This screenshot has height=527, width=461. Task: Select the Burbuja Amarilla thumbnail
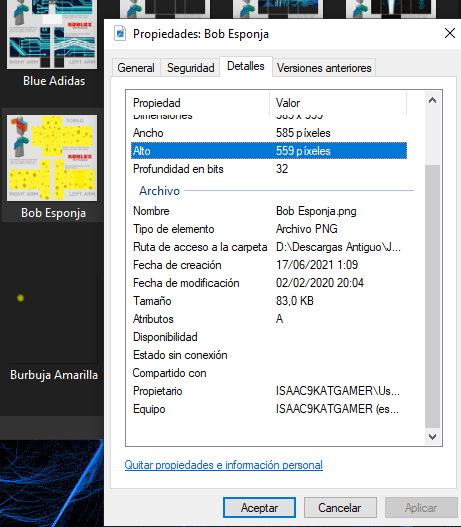(x=52, y=319)
